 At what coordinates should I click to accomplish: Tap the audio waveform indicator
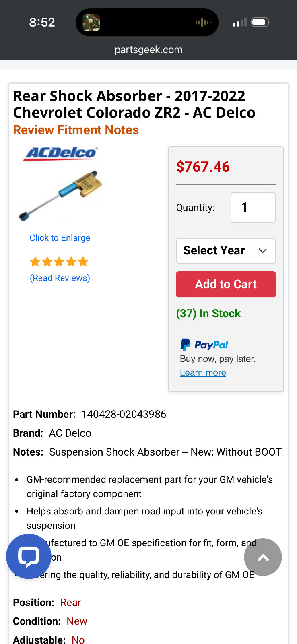coord(203,23)
